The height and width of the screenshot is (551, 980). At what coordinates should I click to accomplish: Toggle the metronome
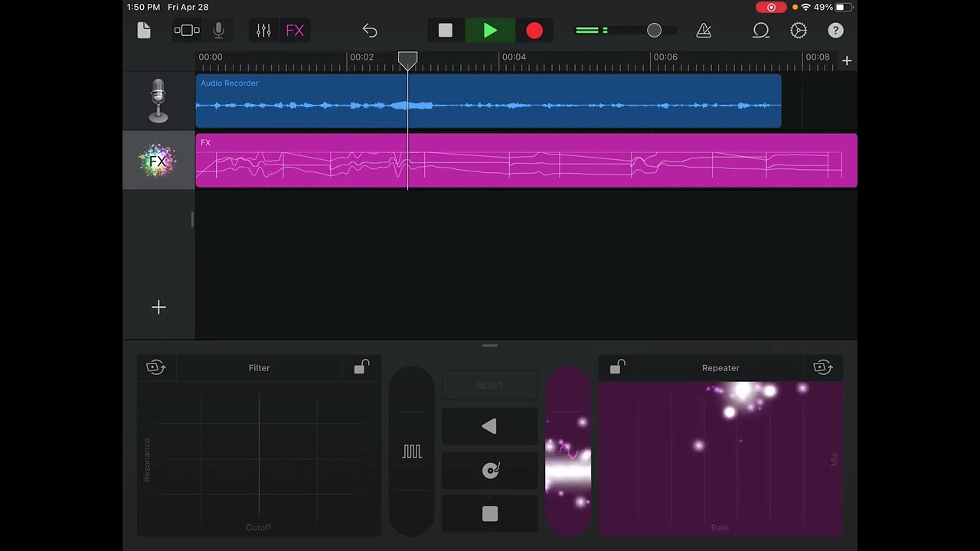coord(704,31)
